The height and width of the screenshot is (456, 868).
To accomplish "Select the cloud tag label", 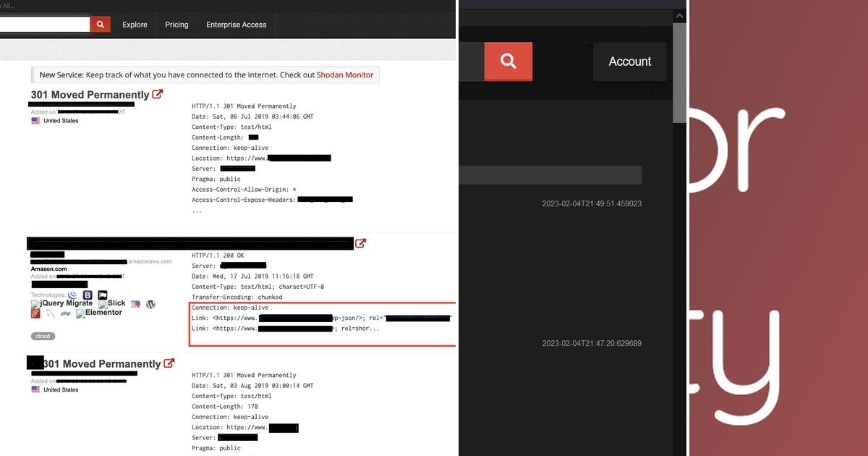I will click(x=42, y=335).
